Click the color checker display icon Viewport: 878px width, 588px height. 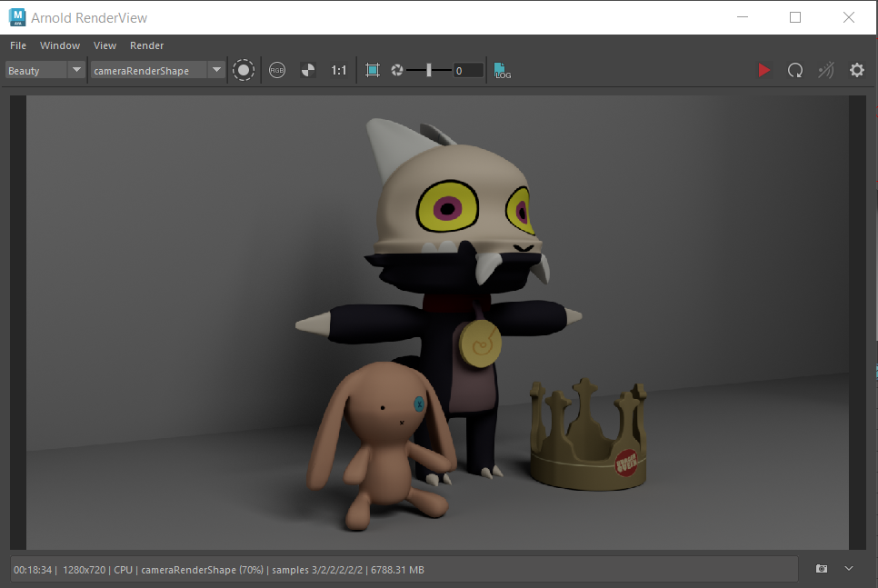click(x=308, y=70)
